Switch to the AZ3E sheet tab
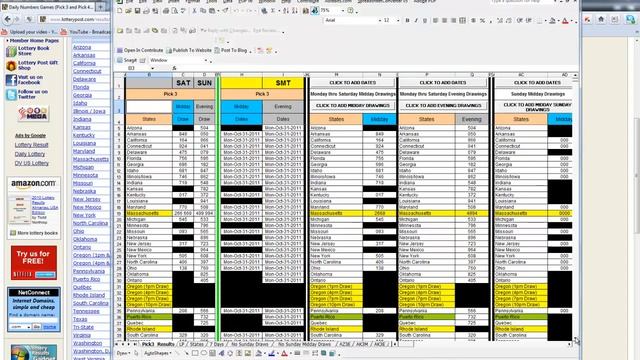 (345, 344)
